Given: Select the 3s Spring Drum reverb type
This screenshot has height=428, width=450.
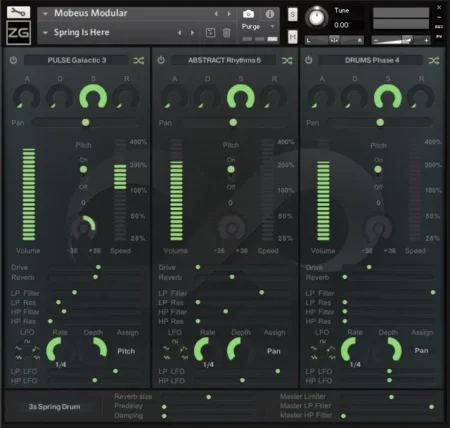Looking at the screenshot, I should [x=54, y=407].
